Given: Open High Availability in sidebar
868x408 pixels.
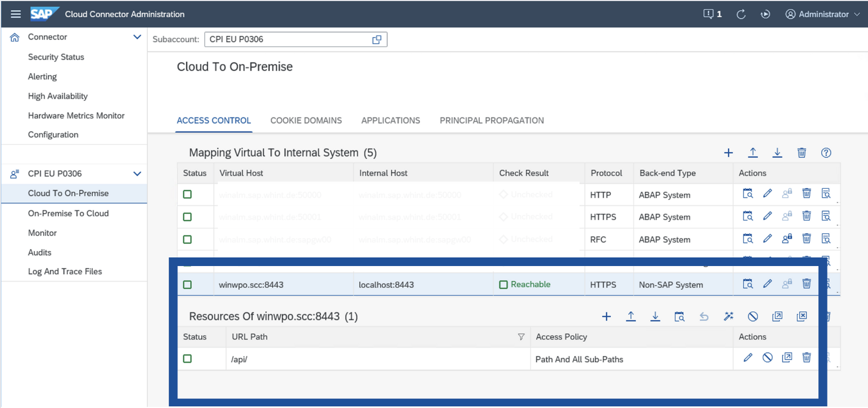Looking at the screenshot, I should (x=58, y=96).
